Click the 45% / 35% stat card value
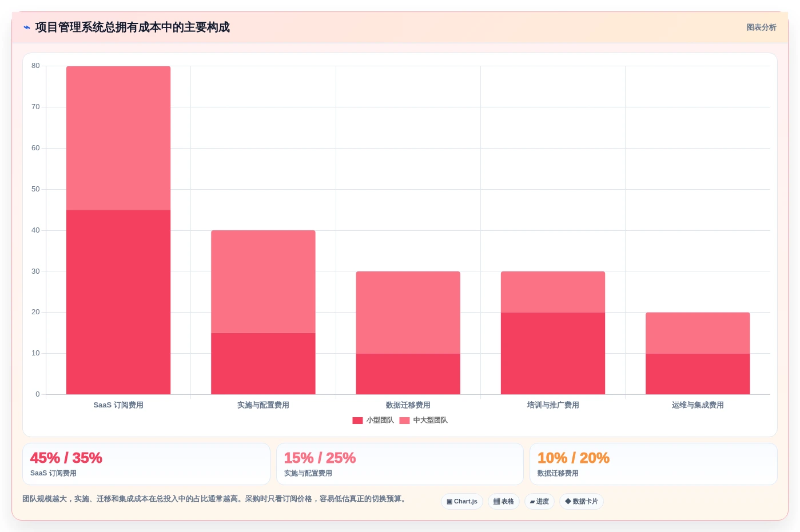This screenshot has height=532, width=800. click(x=66, y=458)
